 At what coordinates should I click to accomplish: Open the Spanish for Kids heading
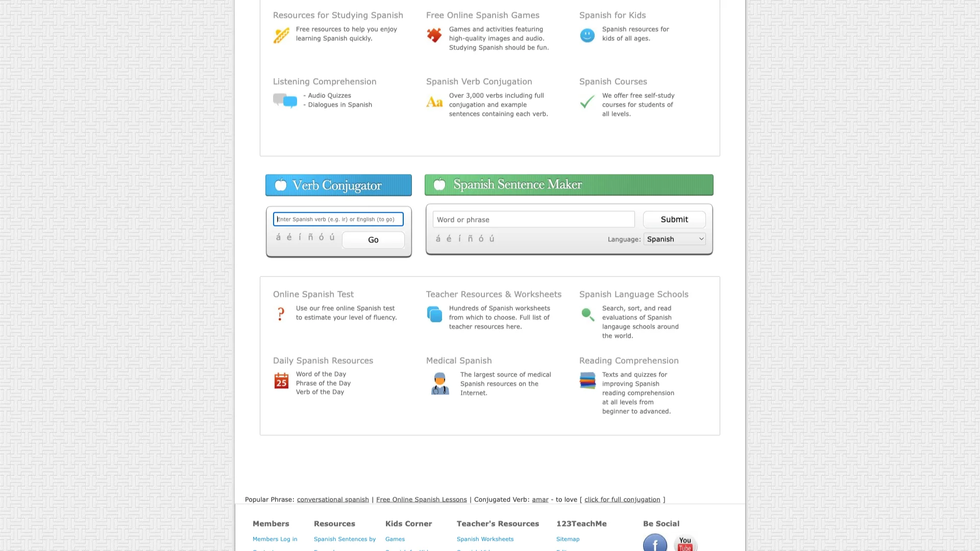click(x=612, y=15)
